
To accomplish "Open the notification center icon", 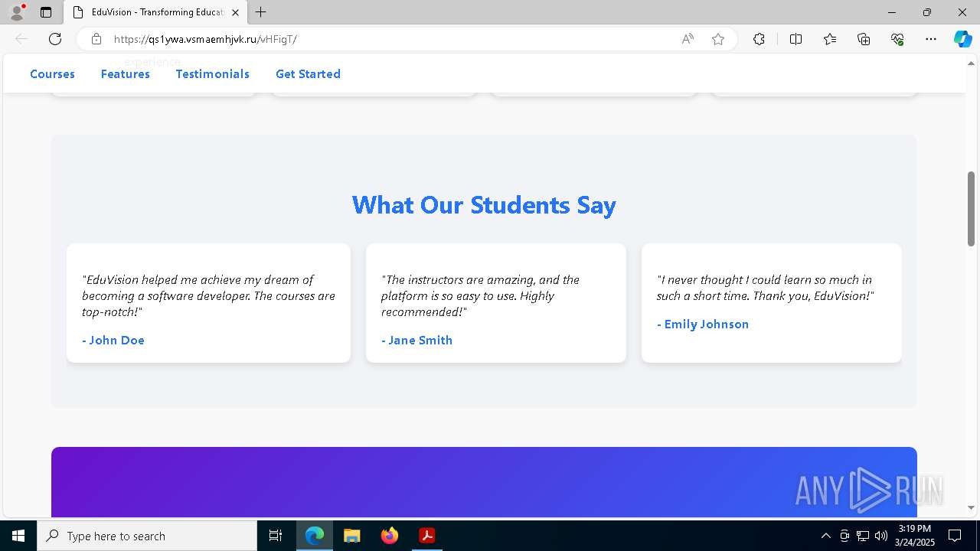I will tap(955, 536).
